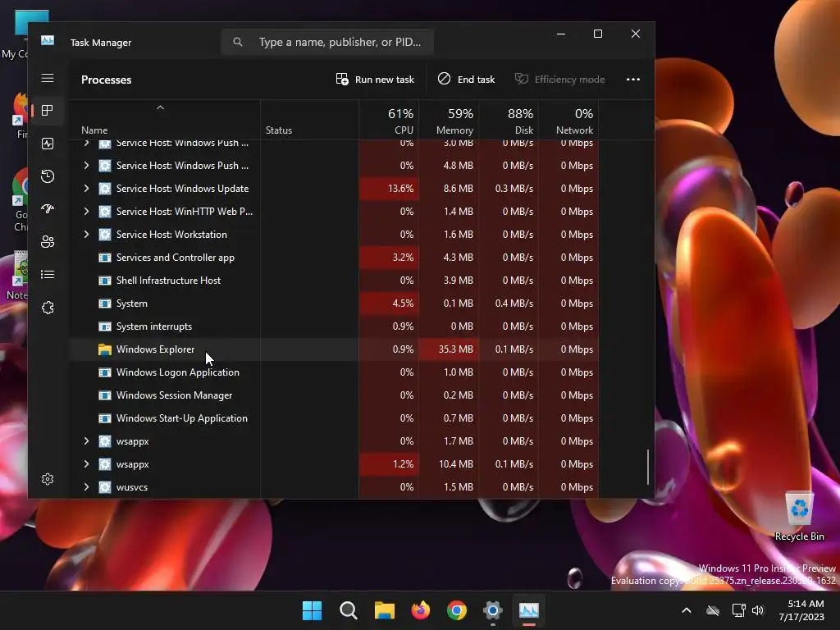Expand Service Host: WinHTTP Web Proxy row
This screenshot has width=840, height=630.
86,211
